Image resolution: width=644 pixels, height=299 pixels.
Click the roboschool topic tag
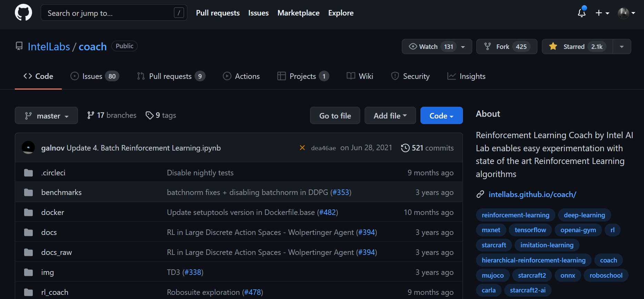coord(606,276)
